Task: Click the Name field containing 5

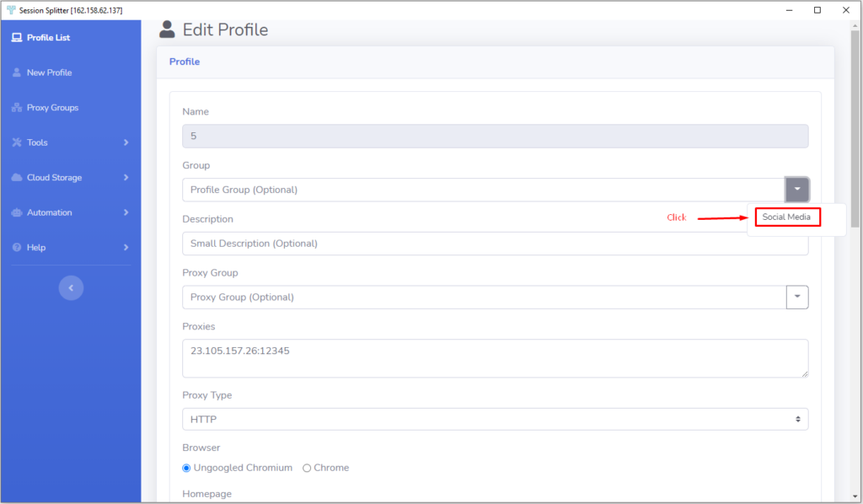Action: pyautogui.click(x=495, y=136)
